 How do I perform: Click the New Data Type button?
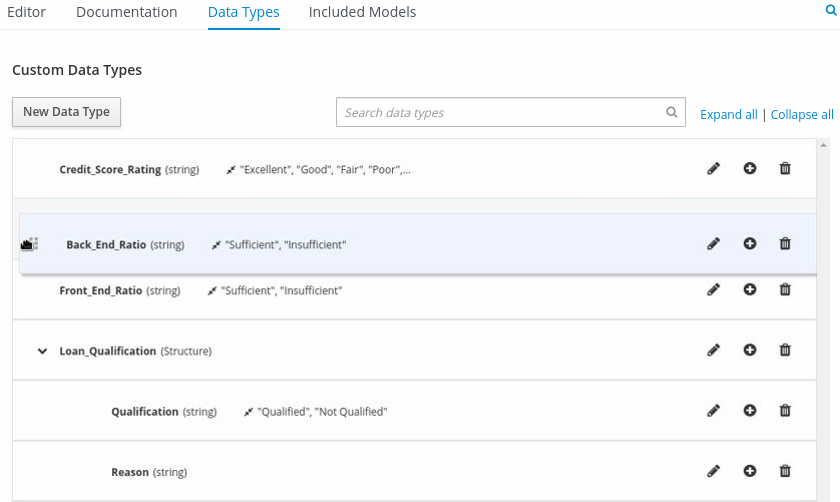pyautogui.click(x=66, y=112)
